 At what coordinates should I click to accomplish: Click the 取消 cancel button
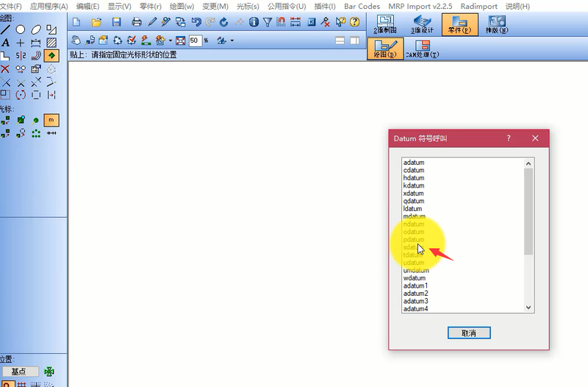(469, 333)
